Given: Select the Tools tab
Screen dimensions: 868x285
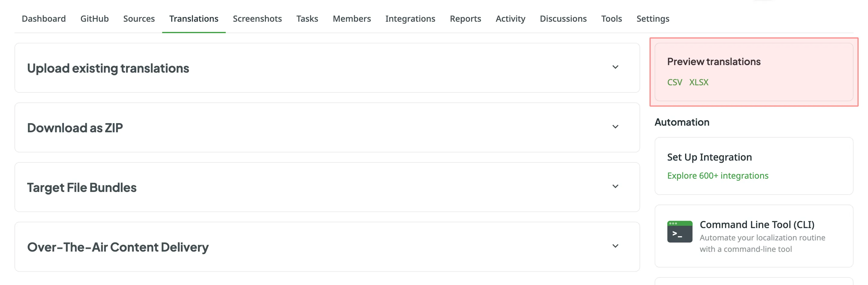Looking at the screenshot, I should (x=611, y=19).
